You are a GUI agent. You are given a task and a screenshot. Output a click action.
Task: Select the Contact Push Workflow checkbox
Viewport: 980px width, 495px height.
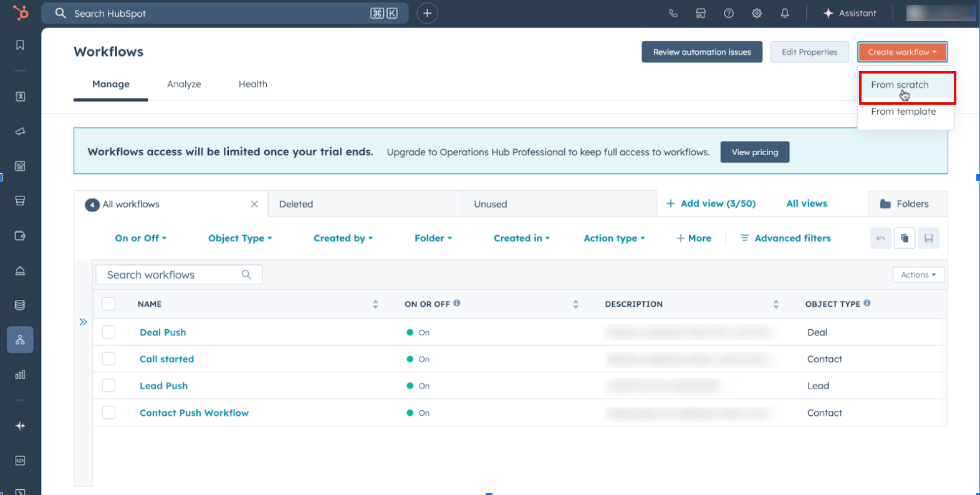coord(108,412)
